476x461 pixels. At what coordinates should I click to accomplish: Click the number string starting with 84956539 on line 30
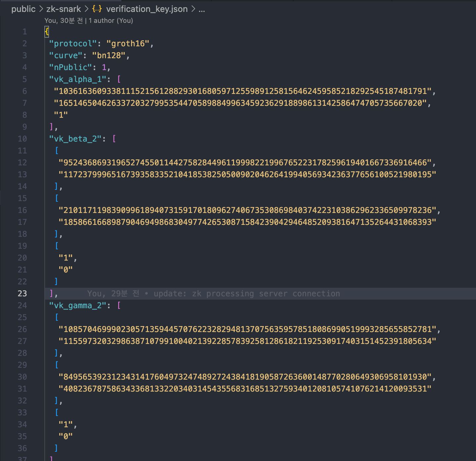[245, 377]
